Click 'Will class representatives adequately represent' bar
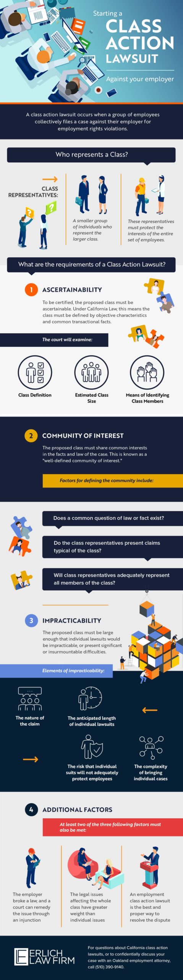 (113, 579)
